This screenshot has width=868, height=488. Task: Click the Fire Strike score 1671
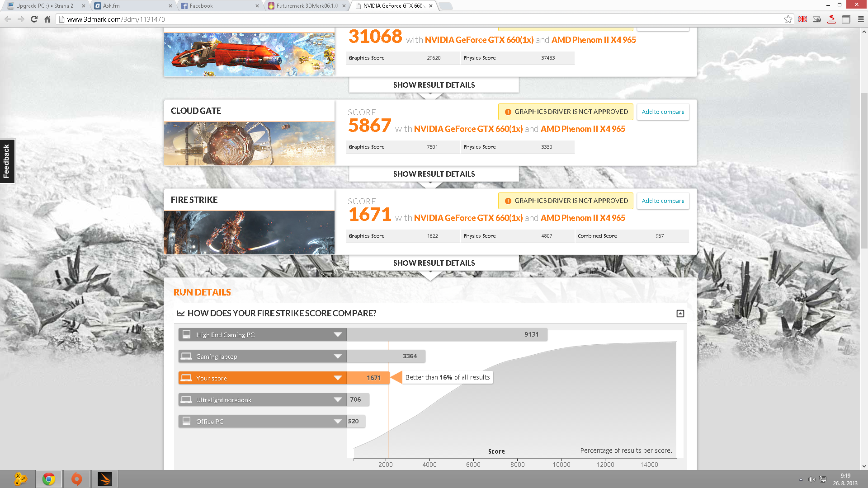(x=370, y=215)
